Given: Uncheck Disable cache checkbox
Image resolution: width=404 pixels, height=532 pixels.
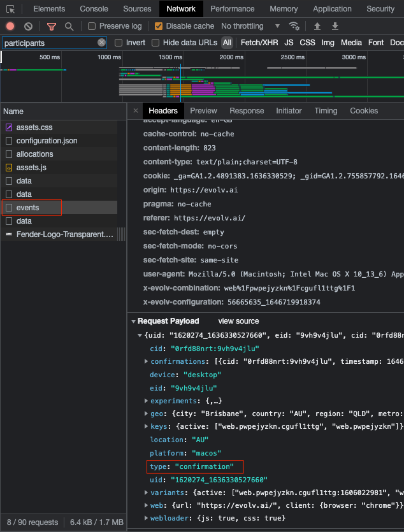Looking at the screenshot, I should coord(159,26).
